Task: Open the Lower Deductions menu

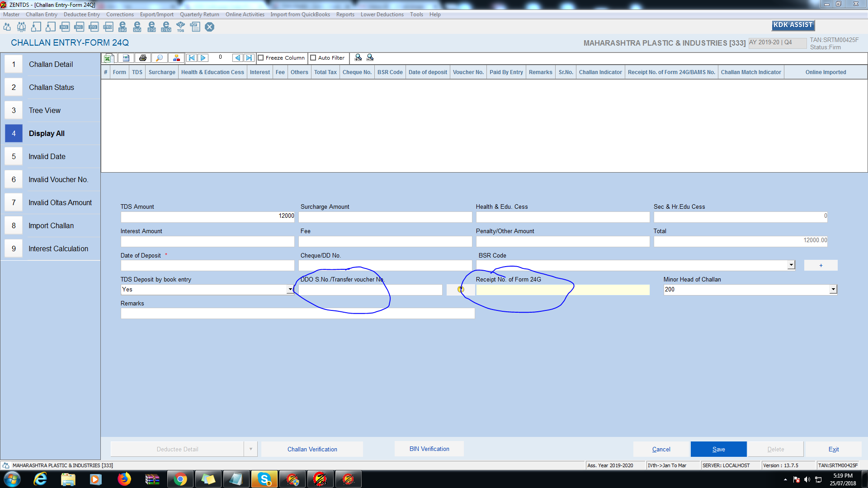Action: tap(382, 14)
